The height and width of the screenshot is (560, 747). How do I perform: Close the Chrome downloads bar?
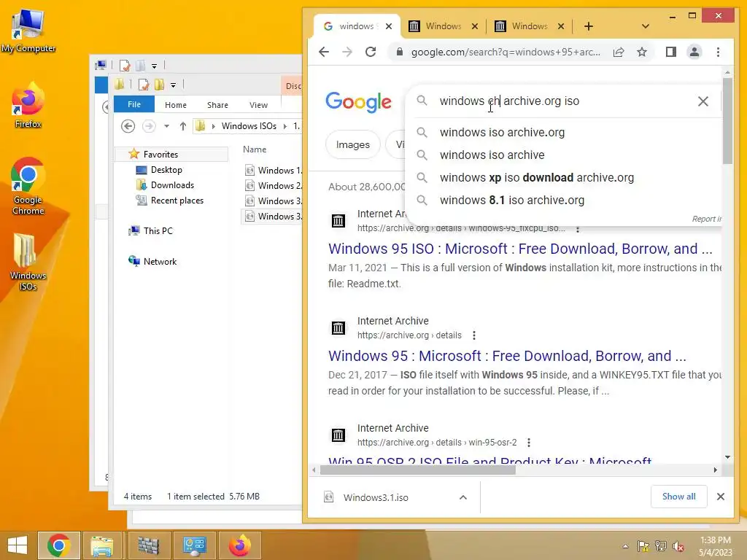coord(721,497)
